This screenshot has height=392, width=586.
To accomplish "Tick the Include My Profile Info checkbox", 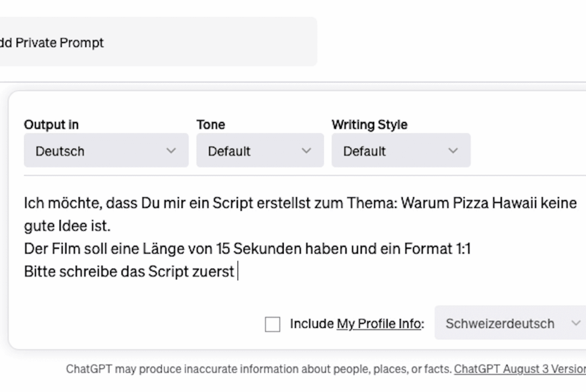I will (272, 324).
